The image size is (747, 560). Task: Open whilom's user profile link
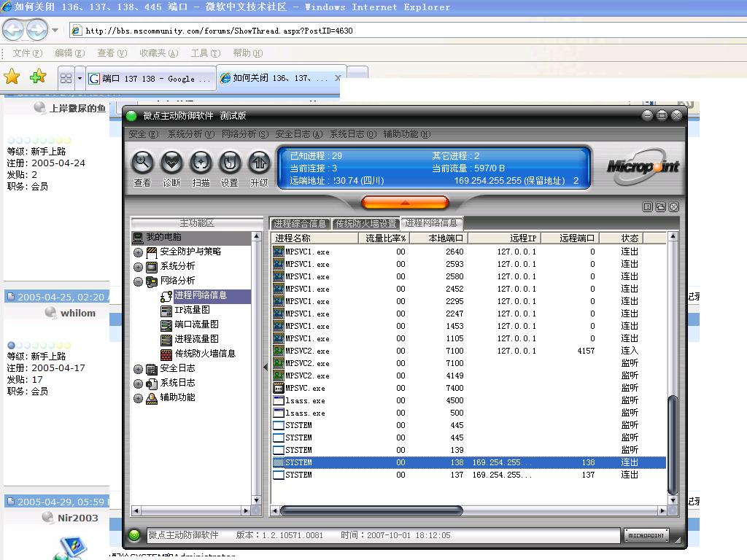coord(77,313)
